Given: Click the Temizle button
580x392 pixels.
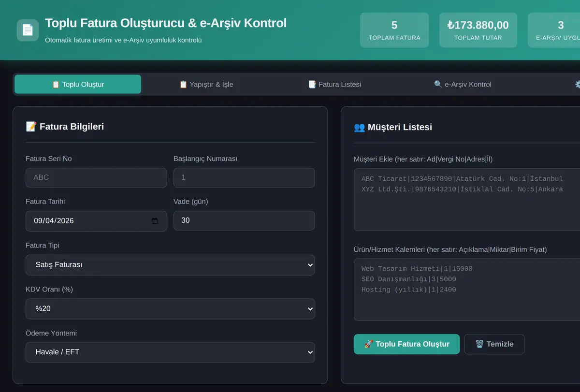Looking at the screenshot, I should 494,344.
